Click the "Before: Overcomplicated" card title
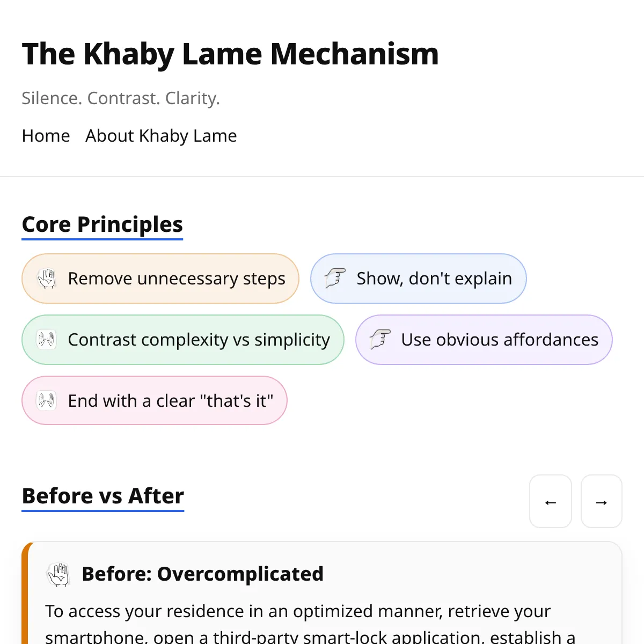Viewport: 644px width, 644px height. [x=202, y=574]
